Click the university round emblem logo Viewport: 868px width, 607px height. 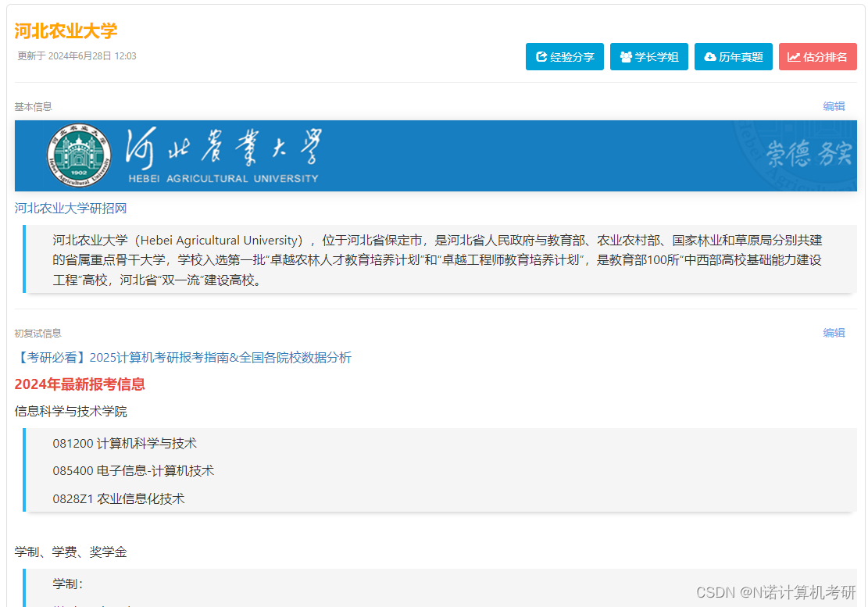79,155
